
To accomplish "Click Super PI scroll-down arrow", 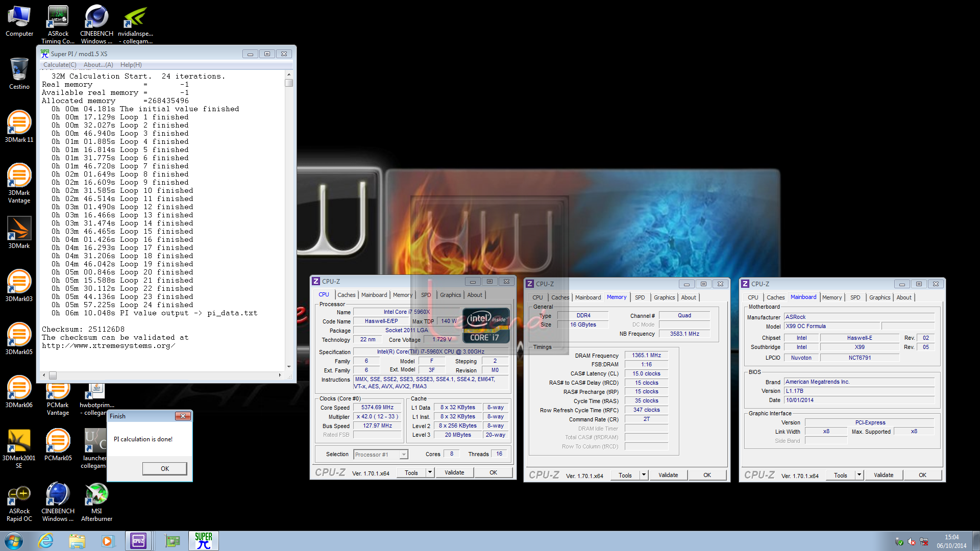I will click(289, 366).
